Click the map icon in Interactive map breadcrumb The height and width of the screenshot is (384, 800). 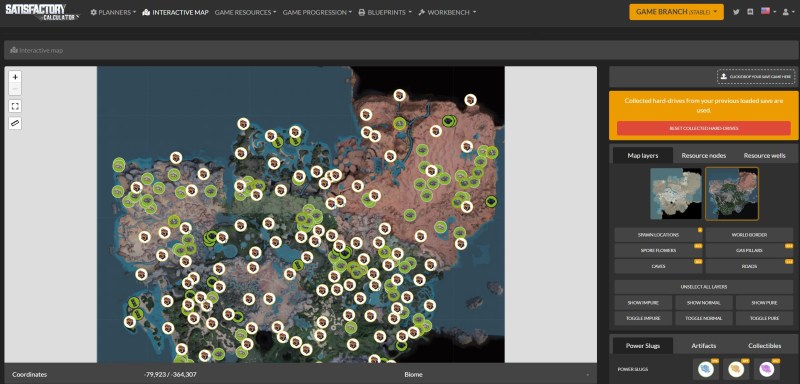tap(14, 50)
